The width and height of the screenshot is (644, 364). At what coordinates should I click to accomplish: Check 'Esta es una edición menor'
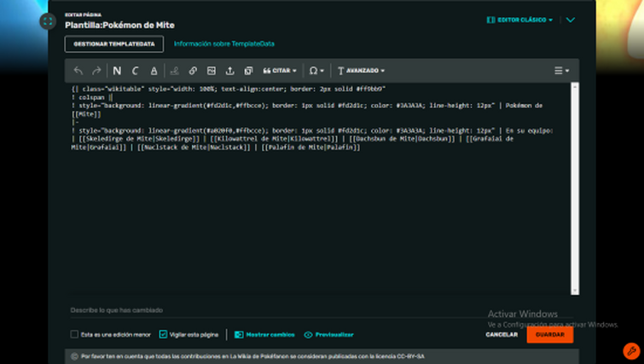[x=74, y=334]
